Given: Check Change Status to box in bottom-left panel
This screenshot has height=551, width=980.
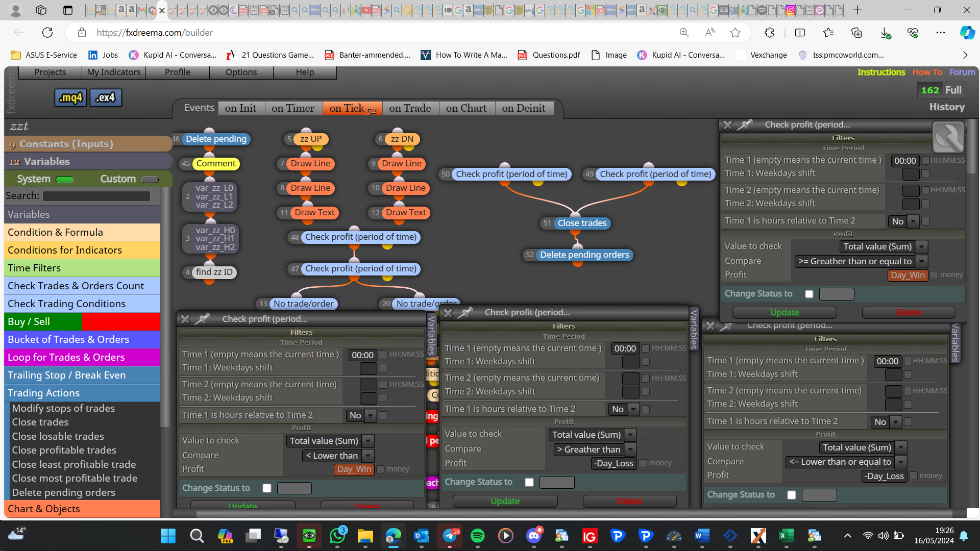Looking at the screenshot, I should [x=266, y=488].
